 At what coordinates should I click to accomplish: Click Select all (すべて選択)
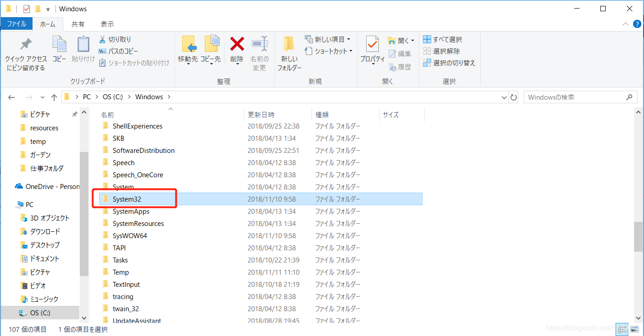coord(442,39)
